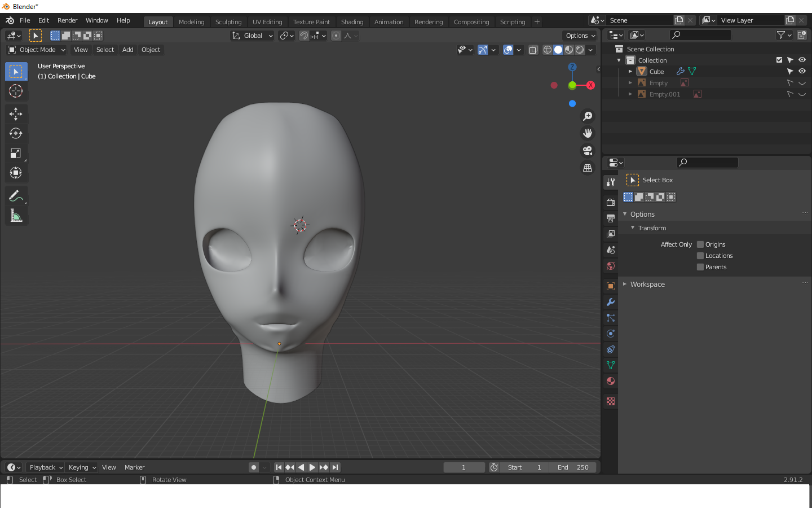Switch to Sculpting workspace tab
Screen dimensions: 812x508
click(228, 22)
